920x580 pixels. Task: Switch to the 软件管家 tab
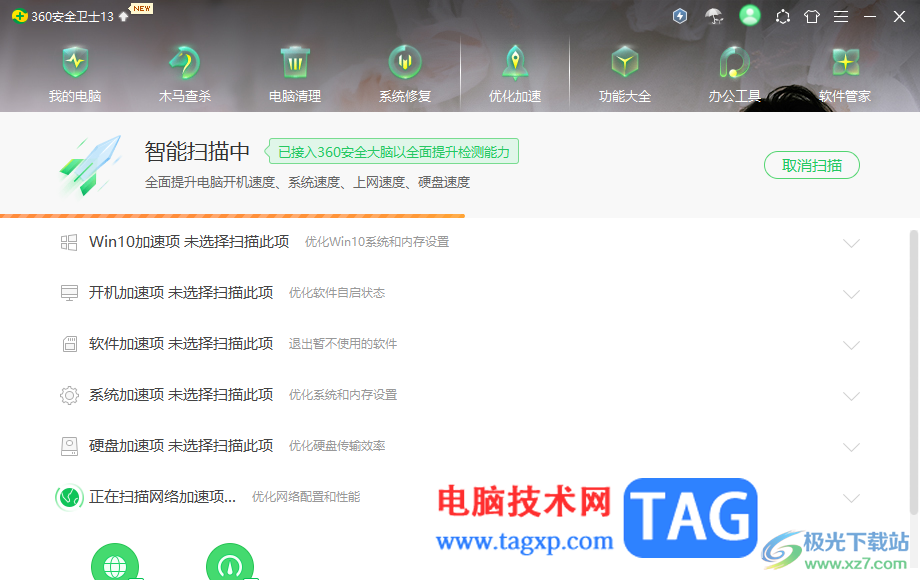tap(845, 72)
